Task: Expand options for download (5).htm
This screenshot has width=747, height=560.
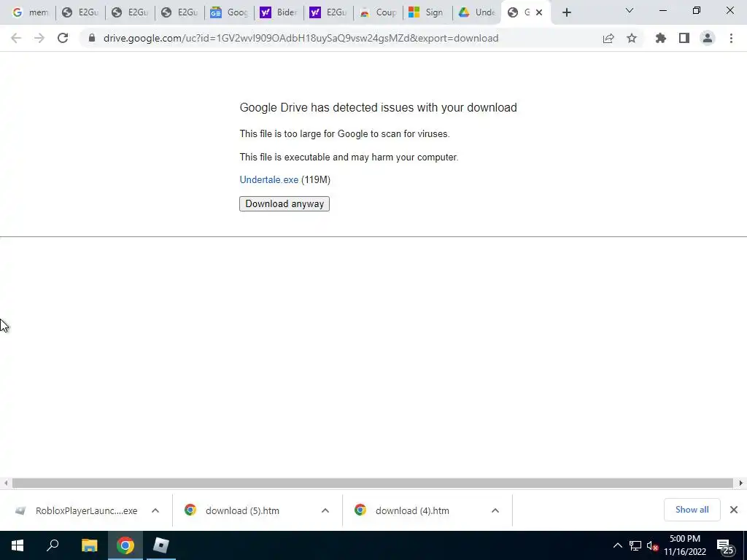Action: pyautogui.click(x=325, y=510)
